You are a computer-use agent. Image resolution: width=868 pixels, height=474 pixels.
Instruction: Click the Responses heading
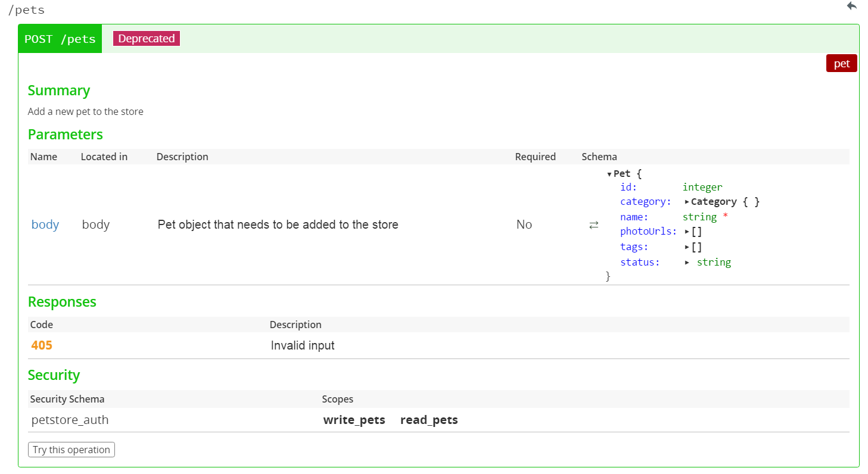pos(62,302)
